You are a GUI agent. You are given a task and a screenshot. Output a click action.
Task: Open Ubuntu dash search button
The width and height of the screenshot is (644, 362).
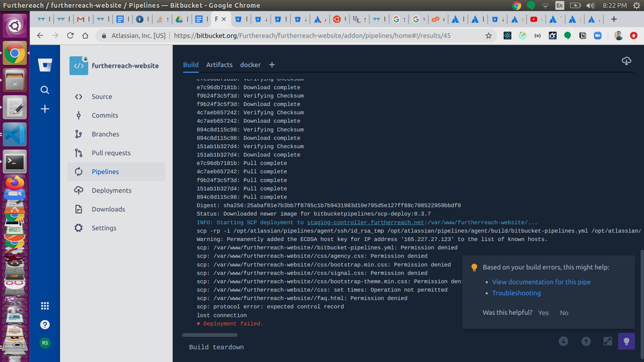[15, 26]
